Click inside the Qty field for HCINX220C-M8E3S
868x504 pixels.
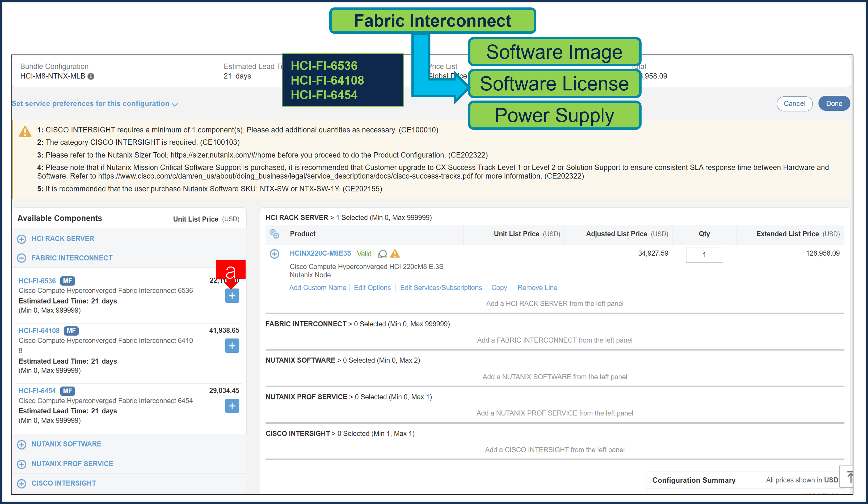(704, 255)
